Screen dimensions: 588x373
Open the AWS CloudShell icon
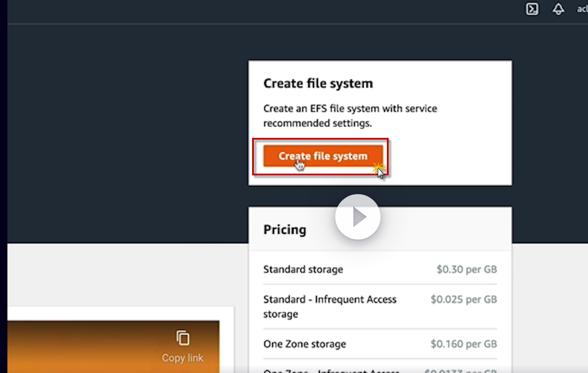(x=532, y=9)
